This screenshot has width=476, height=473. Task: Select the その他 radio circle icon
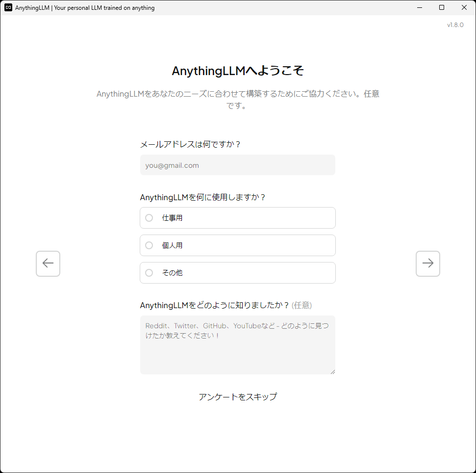pos(149,273)
